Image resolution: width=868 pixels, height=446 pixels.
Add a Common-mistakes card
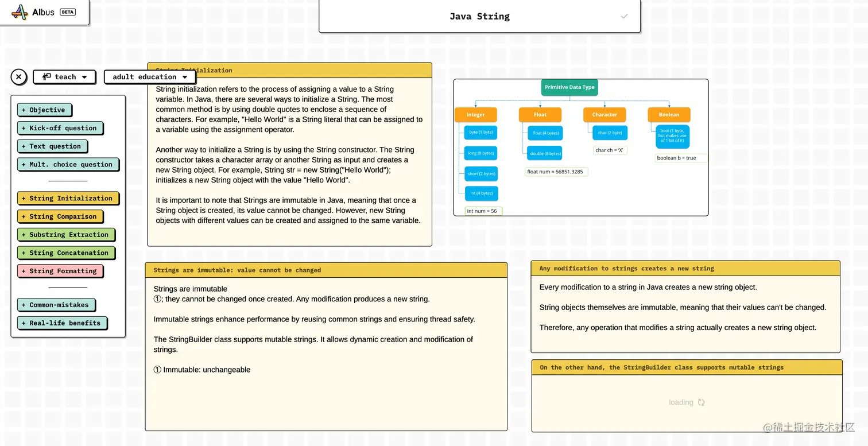click(x=56, y=305)
